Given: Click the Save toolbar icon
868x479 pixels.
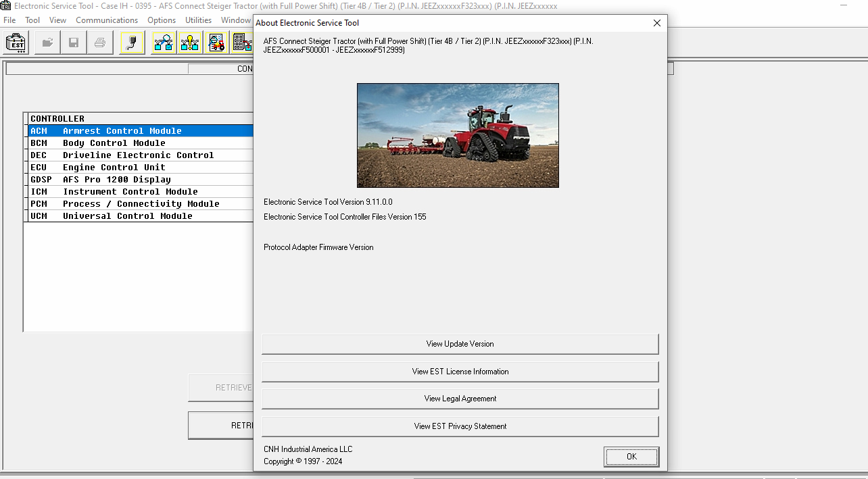Looking at the screenshot, I should (73, 42).
